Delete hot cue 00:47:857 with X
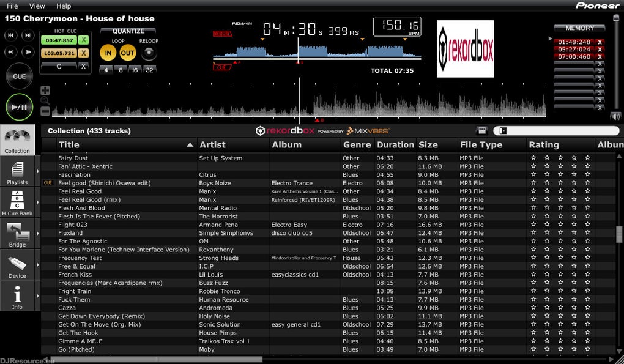 (83, 40)
